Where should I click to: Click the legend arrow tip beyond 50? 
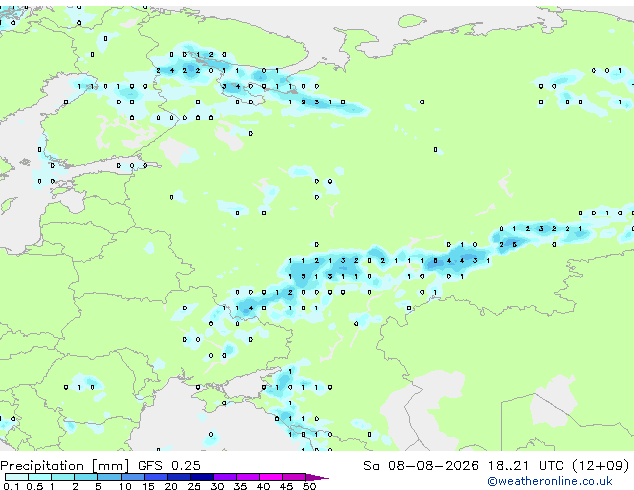pos(318,477)
